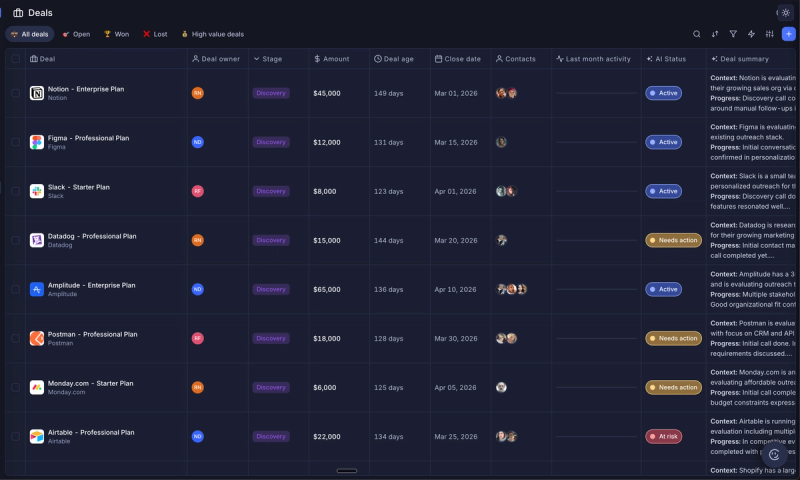Switch to the Won tab
This screenshot has width=800, height=480.
[x=116, y=34]
